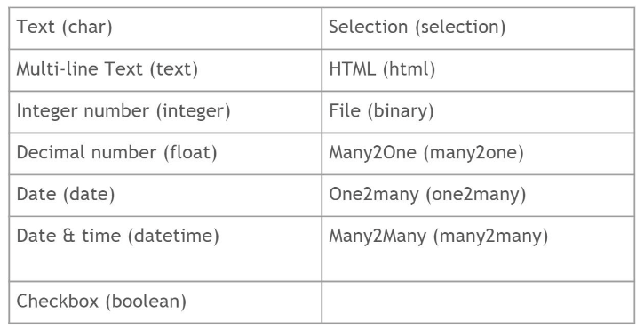Click the word Many2Many in the table
The height and width of the screenshot is (330, 644).
click(378, 237)
